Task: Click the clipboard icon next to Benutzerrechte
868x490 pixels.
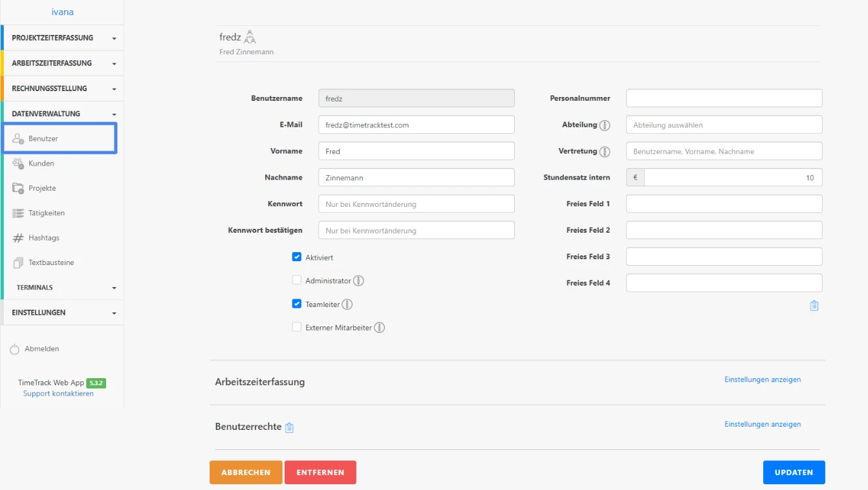Action: click(290, 427)
